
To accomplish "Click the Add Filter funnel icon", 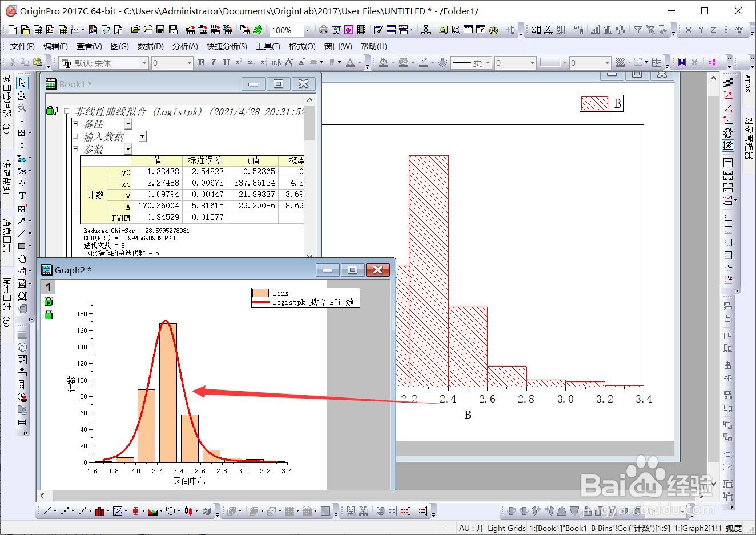I will tap(638, 30).
